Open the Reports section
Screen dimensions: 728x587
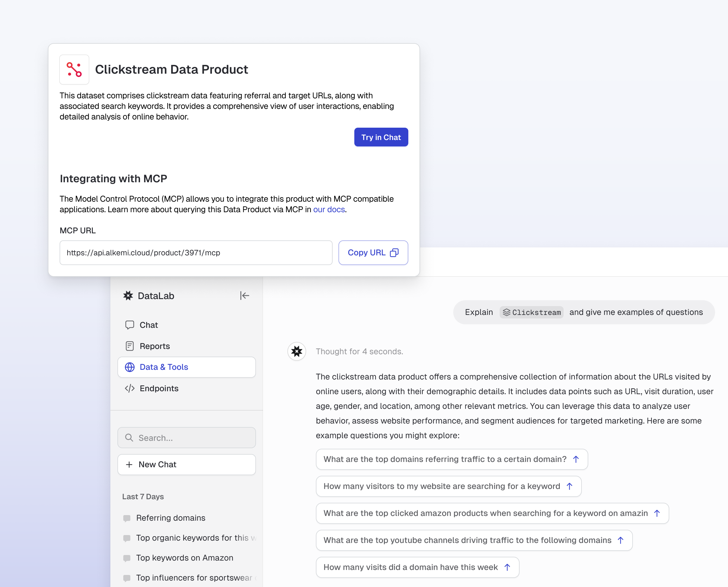[154, 346]
